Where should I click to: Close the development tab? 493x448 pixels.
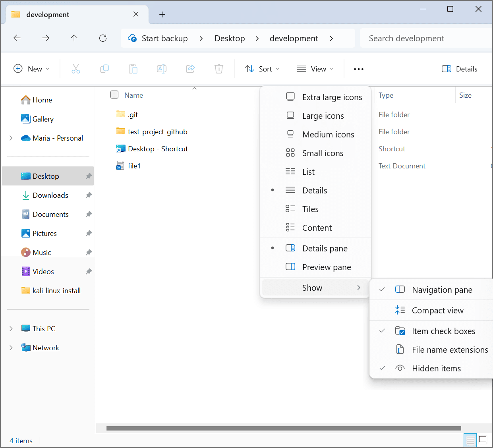pyautogui.click(x=136, y=14)
